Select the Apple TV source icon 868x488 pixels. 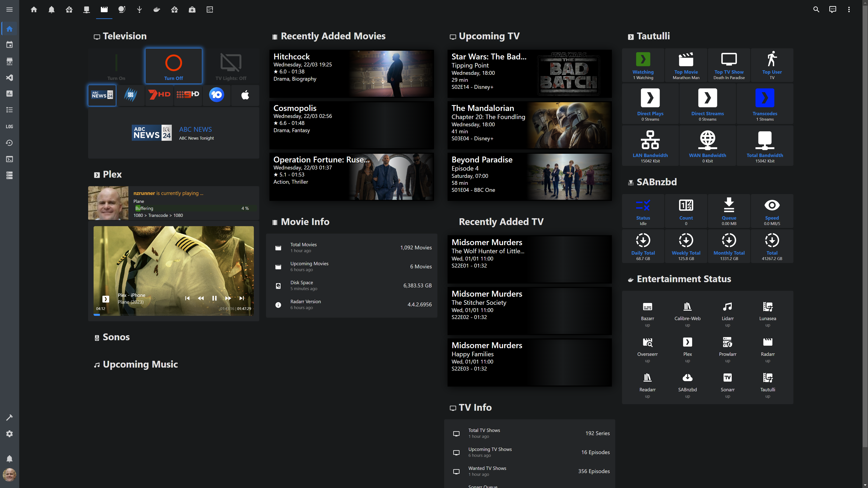pyautogui.click(x=245, y=95)
